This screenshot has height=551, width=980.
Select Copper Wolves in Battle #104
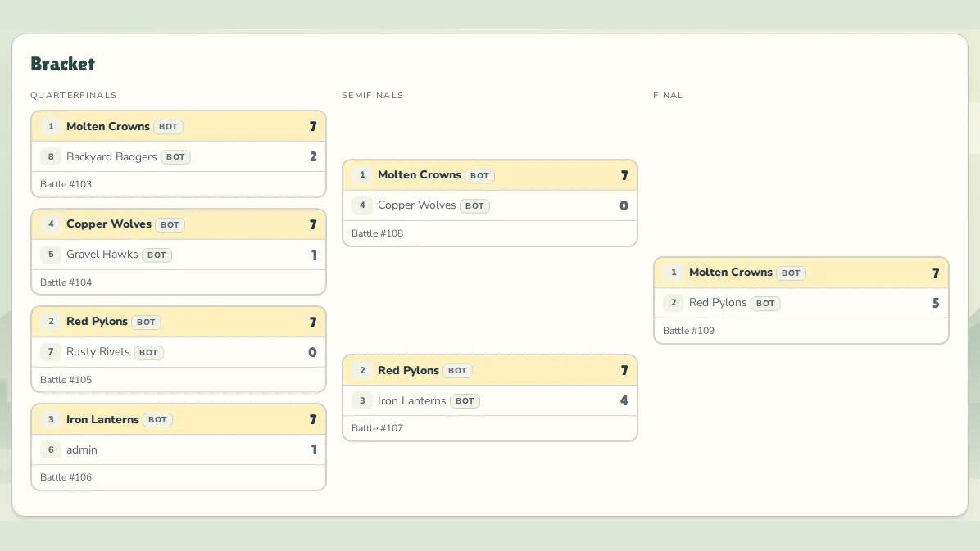178,224
